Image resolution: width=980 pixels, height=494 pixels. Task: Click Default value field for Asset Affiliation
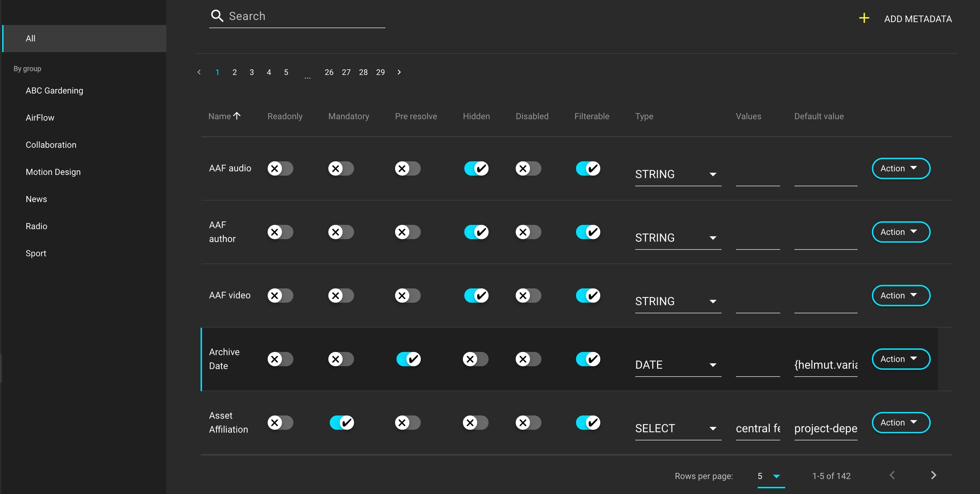click(x=825, y=428)
